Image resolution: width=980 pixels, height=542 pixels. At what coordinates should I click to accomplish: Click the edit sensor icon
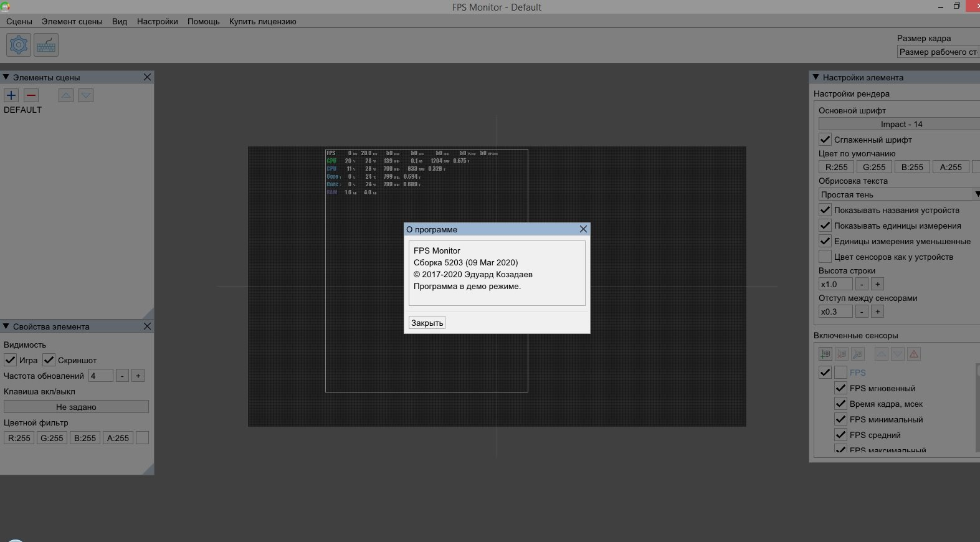coord(858,354)
